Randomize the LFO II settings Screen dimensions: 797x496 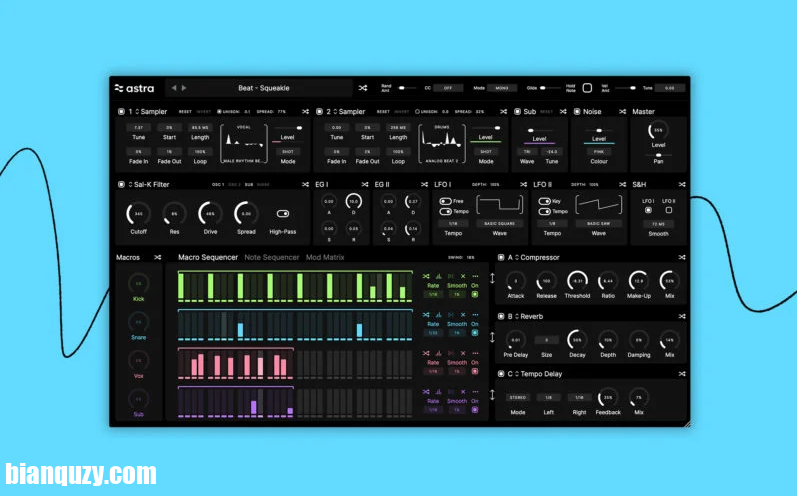pos(623,184)
